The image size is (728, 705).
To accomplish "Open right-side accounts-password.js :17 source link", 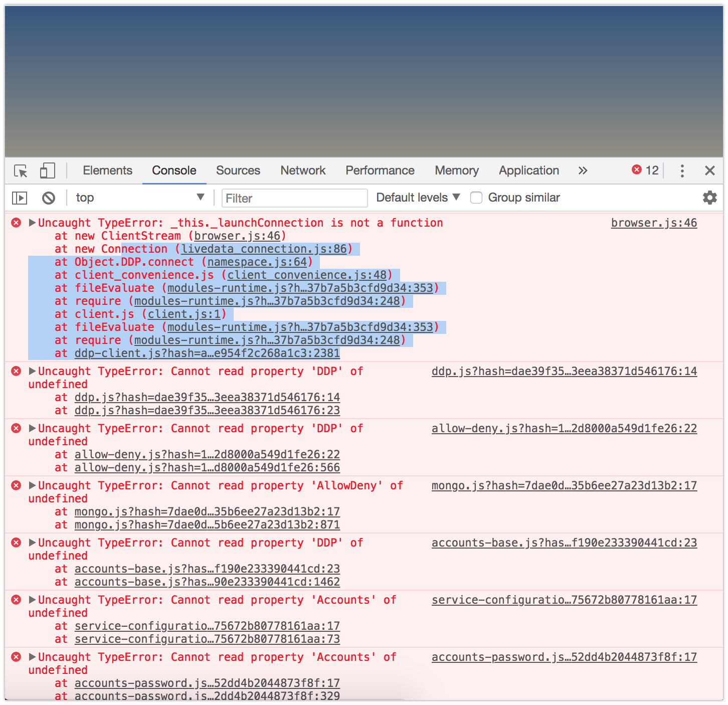I will coord(564,657).
